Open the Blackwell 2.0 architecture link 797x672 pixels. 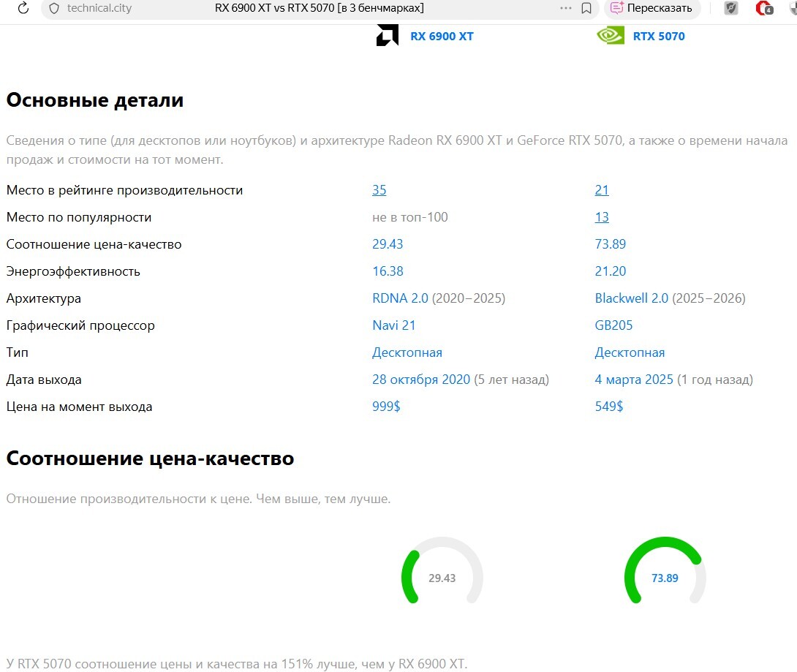coord(631,298)
